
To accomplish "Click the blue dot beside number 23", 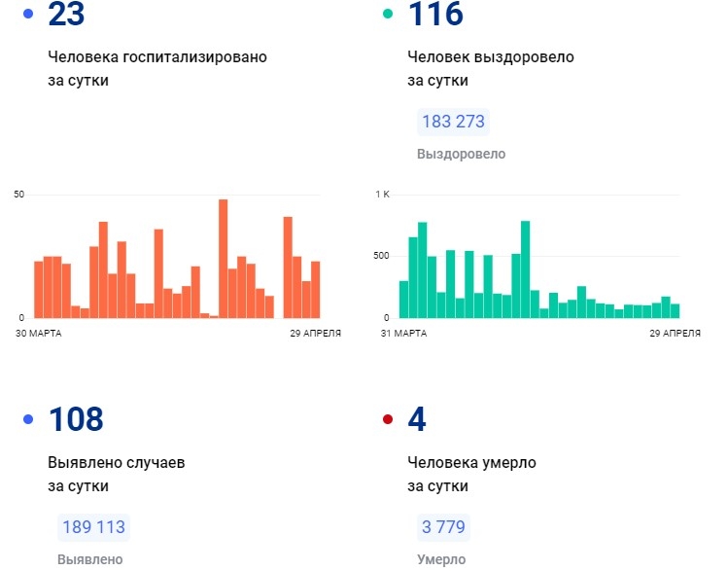I will coord(27,15).
